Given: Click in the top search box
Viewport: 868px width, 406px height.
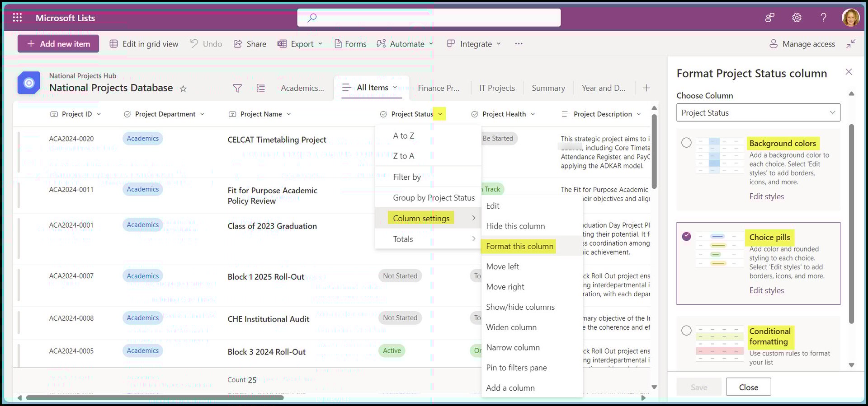Looking at the screenshot, I should pos(429,18).
